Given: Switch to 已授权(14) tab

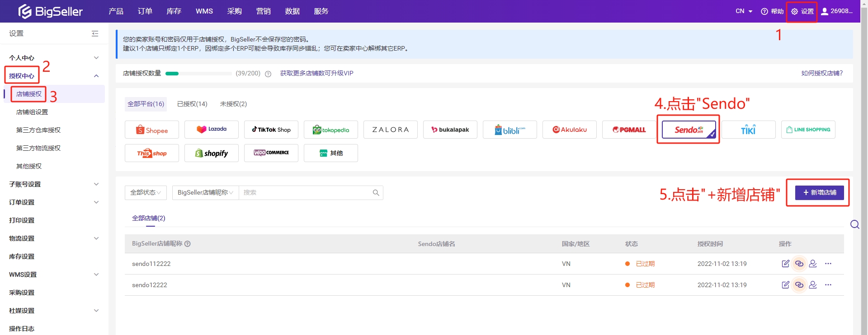Looking at the screenshot, I should tap(192, 104).
